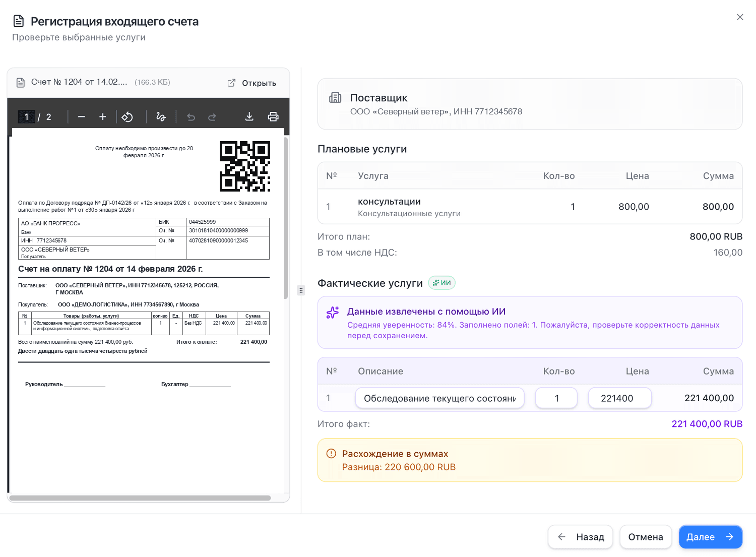This screenshot has height=557, width=756.
Task: Redo PDF annotation
Action: click(x=212, y=117)
